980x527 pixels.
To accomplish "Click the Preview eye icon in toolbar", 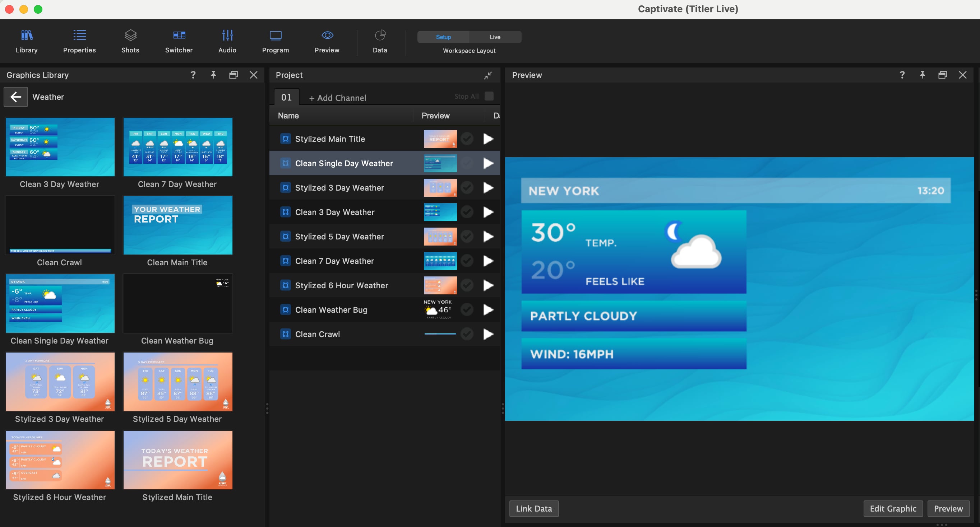I will (x=327, y=36).
